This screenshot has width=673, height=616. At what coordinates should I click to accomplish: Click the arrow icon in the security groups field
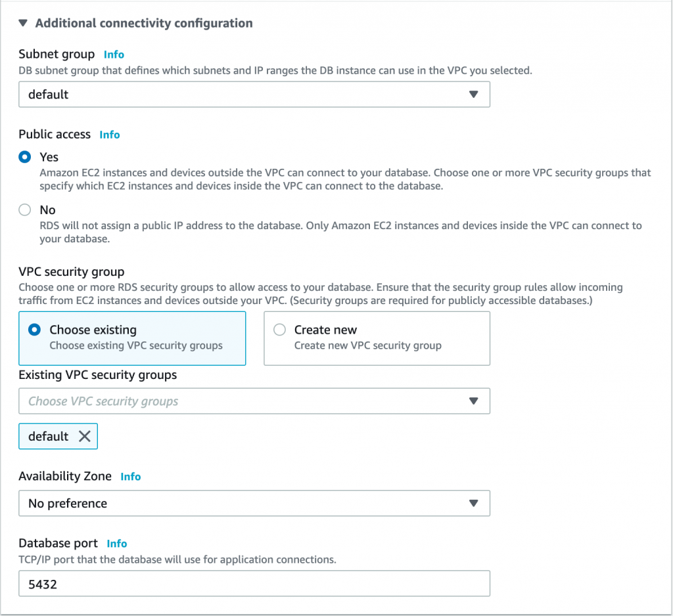tap(473, 401)
